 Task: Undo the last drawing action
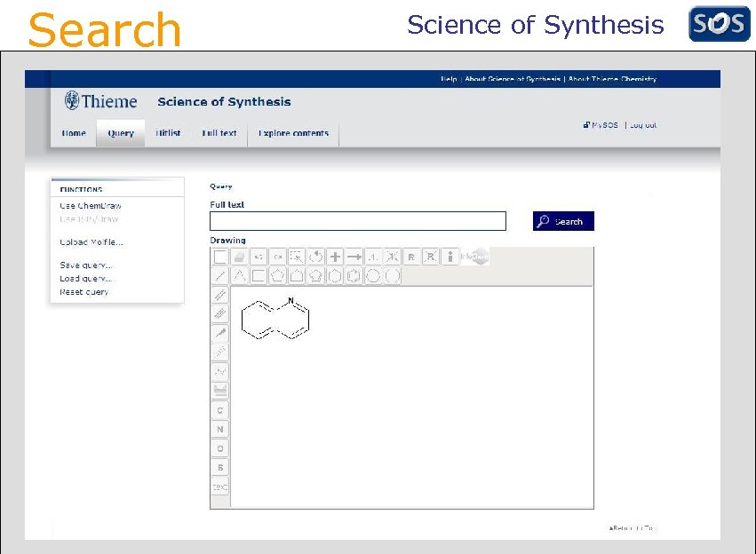tap(259, 257)
